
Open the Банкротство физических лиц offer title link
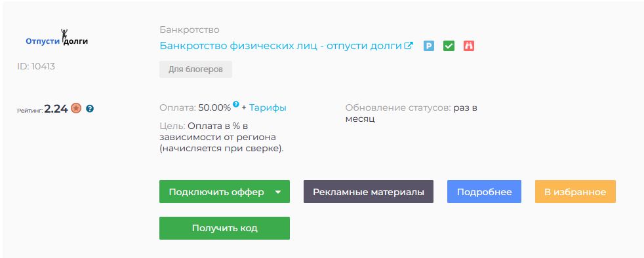[281, 46]
